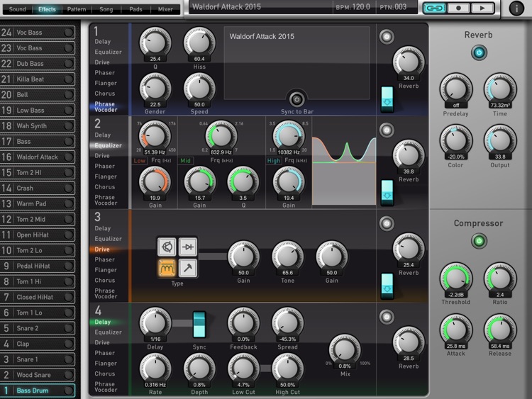
Task: Expand effect slot 2 down-arrow button
Action: (387, 193)
